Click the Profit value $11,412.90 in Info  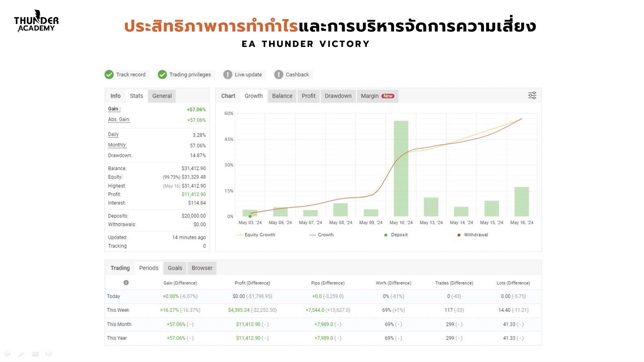[194, 194]
